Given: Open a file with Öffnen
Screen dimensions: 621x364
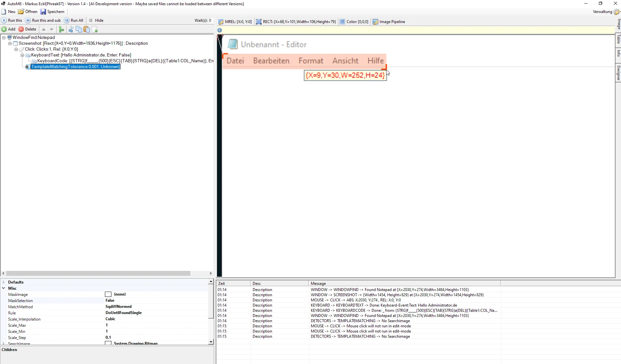Looking at the screenshot, I should coord(28,12).
